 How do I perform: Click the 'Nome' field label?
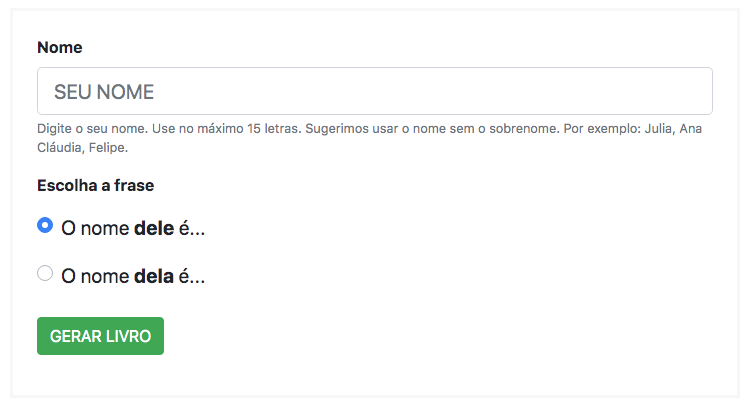pos(59,47)
